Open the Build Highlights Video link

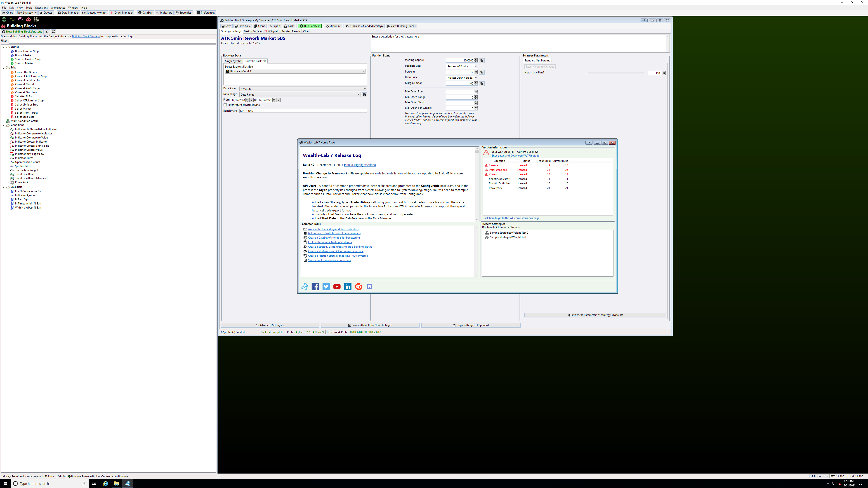pos(360,165)
